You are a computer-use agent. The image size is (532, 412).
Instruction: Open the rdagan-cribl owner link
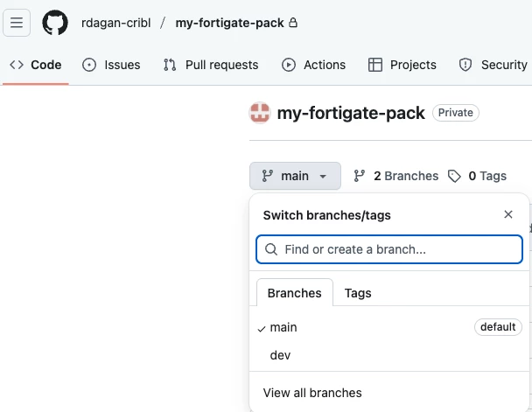click(x=116, y=23)
